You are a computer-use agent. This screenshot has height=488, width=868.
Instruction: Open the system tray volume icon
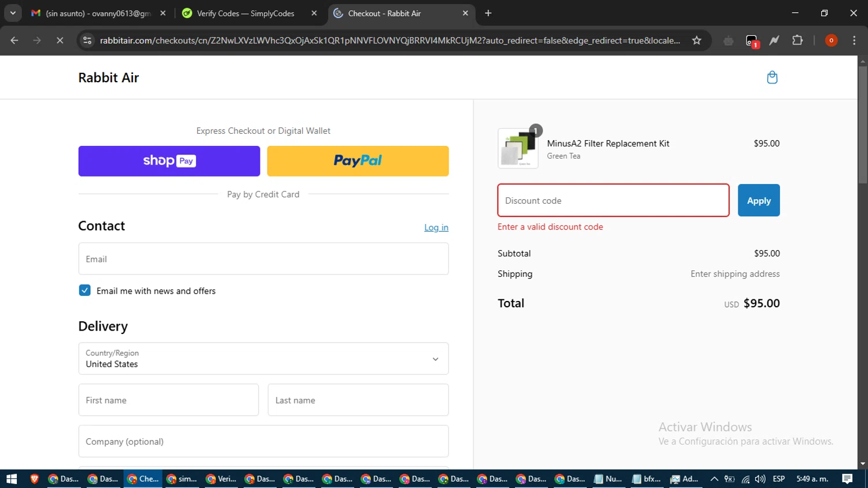click(760, 479)
